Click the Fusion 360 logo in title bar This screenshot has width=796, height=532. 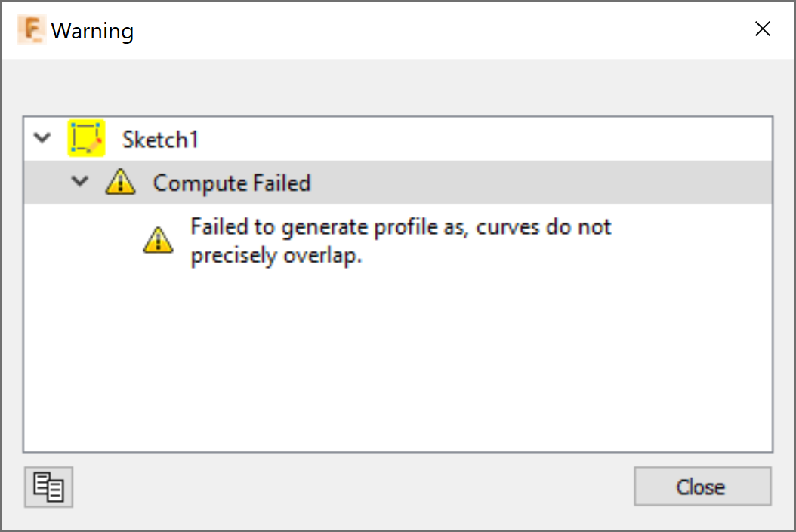(x=30, y=30)
